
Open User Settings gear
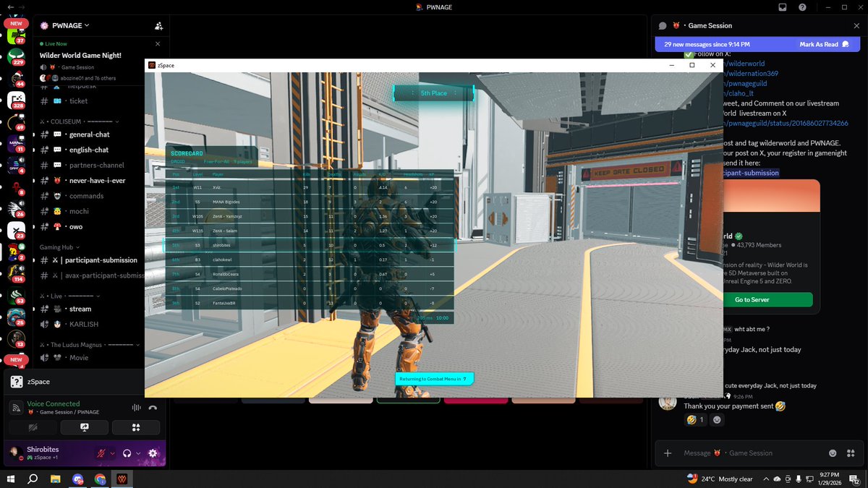coord(153,453)
